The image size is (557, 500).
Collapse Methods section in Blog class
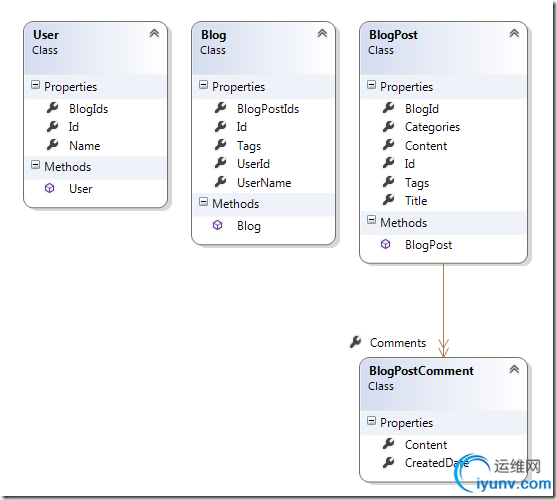click(204, 202)
